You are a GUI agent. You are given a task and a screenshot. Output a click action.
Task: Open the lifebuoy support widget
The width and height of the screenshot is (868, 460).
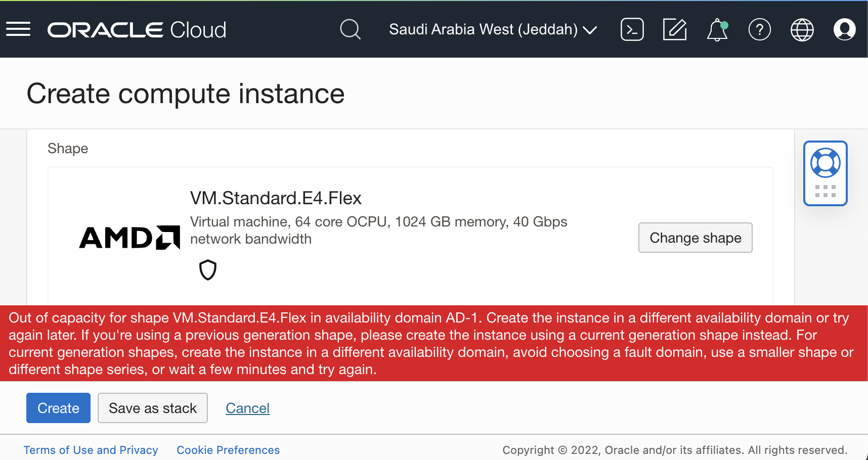tap(826, 163)
